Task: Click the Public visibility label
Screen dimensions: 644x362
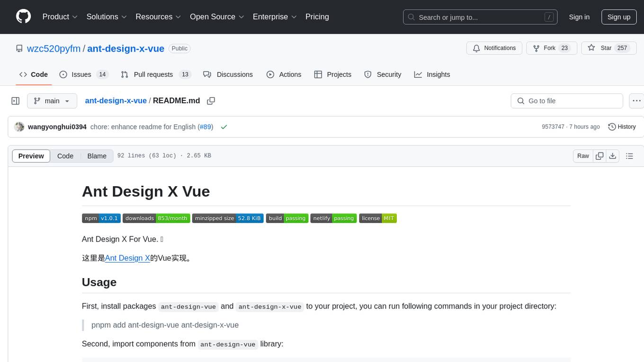Action: click(179, 48)
